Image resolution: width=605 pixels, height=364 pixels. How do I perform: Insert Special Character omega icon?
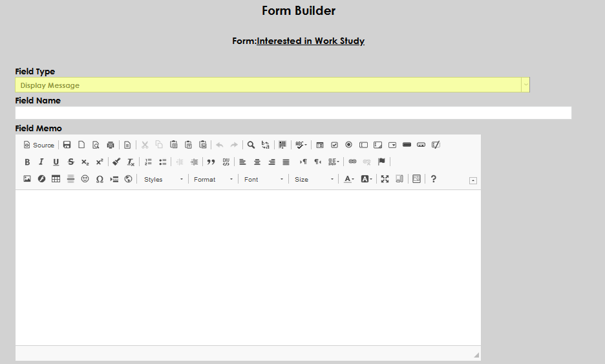click(x=100, y=178)
